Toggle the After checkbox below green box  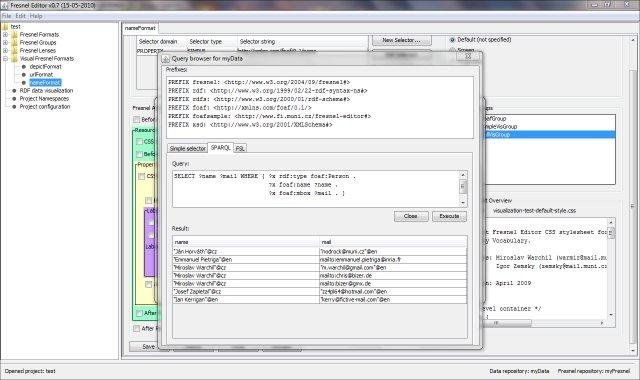[x=136, y=329]
